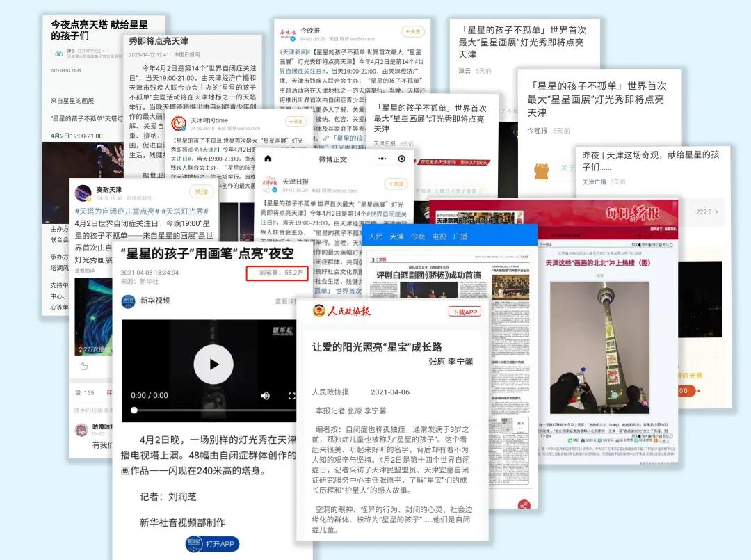Follow 关注时间time with +关注 button
751x560 pixels.
point(295,122)
